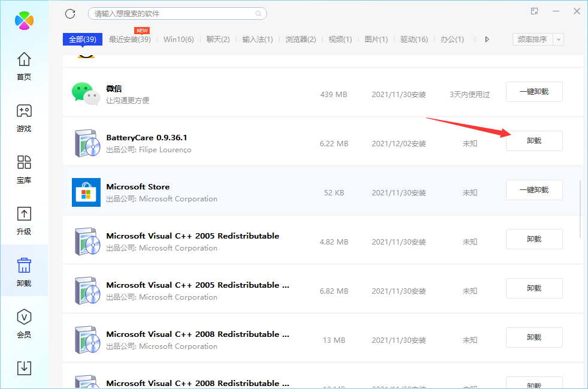Switch to 视频(1) tab
The image size is (588, 389).
point(340,40)
